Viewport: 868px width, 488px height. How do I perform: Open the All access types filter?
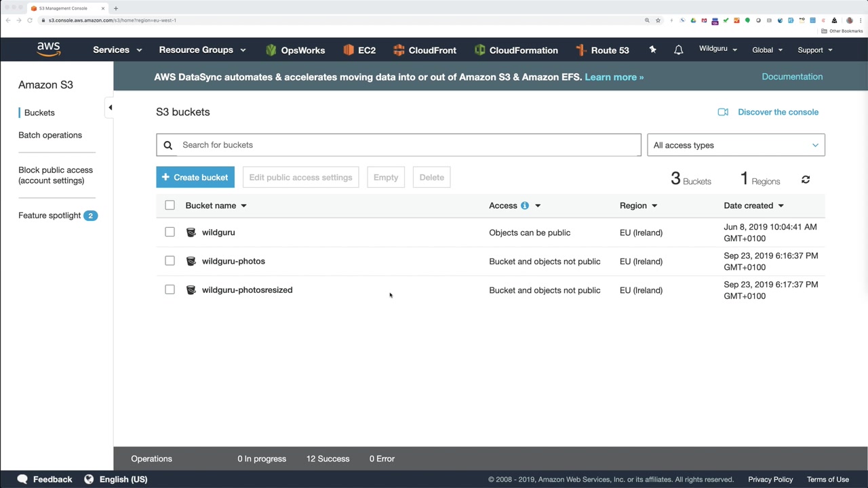pyautogui.click(x=736, y=145)
